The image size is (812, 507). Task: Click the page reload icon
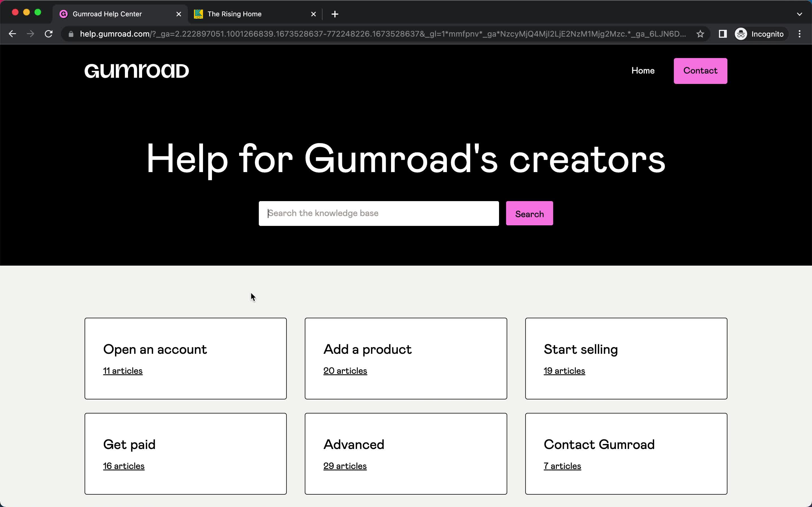pos(49,34)
